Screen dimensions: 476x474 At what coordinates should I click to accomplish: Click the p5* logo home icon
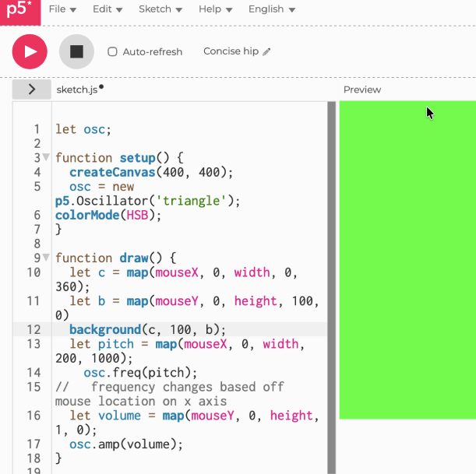19,12
